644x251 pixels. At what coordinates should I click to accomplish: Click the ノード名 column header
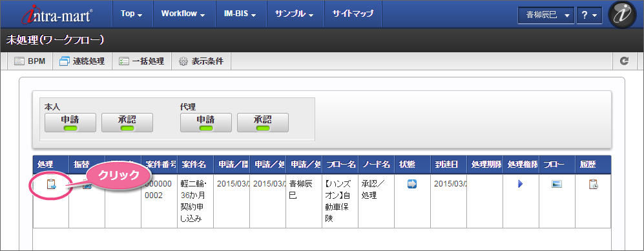(376, 165)
